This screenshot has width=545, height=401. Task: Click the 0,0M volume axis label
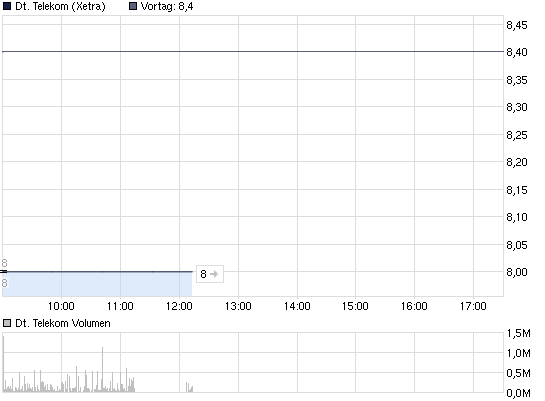point(518,393)
